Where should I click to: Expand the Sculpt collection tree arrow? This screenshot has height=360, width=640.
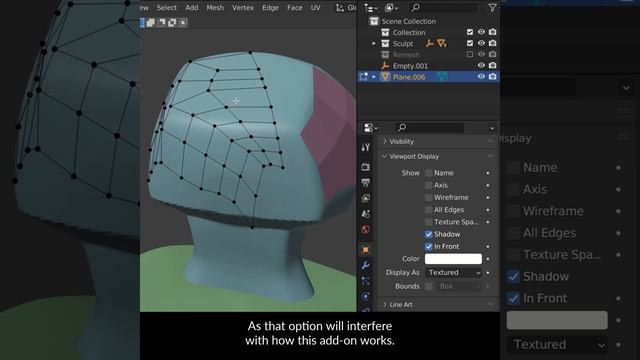pos(374,43)
